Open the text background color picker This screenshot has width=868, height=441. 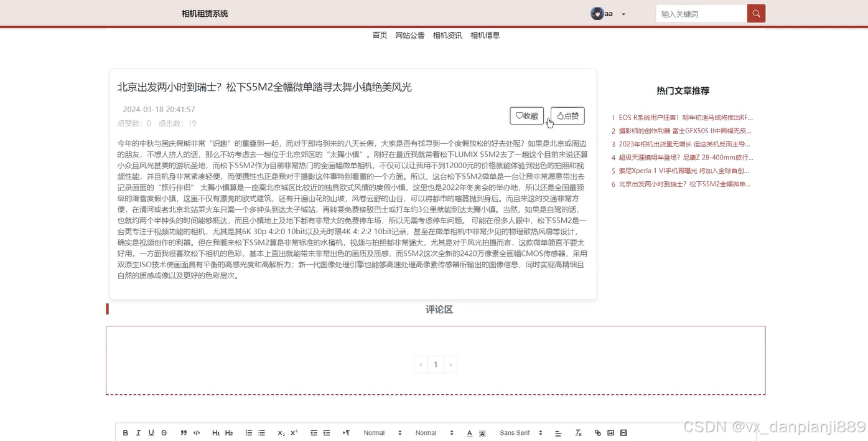(482, 433)
